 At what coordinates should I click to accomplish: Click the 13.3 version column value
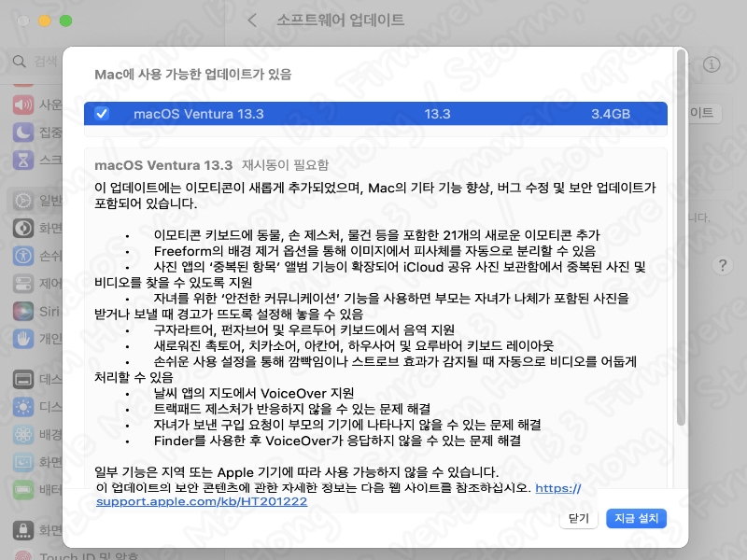click(x=437, y=114)
